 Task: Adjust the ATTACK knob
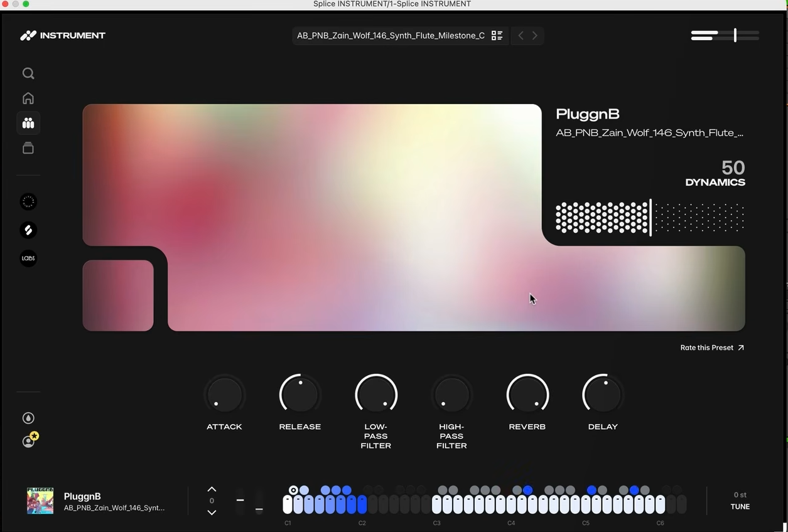(224, 395)
